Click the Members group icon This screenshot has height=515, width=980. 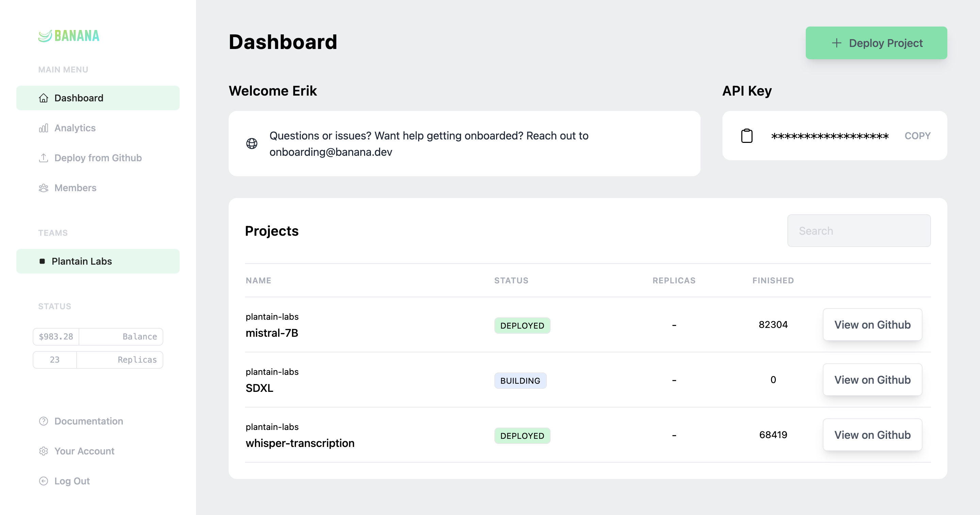[44, 188]
